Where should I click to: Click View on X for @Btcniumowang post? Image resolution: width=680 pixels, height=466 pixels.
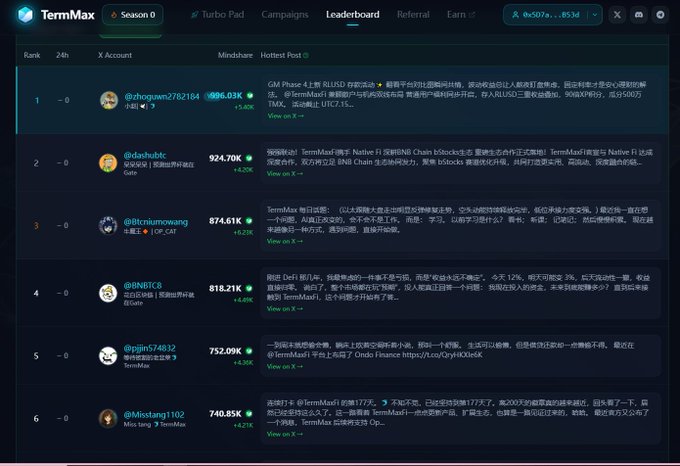[285, 241]
